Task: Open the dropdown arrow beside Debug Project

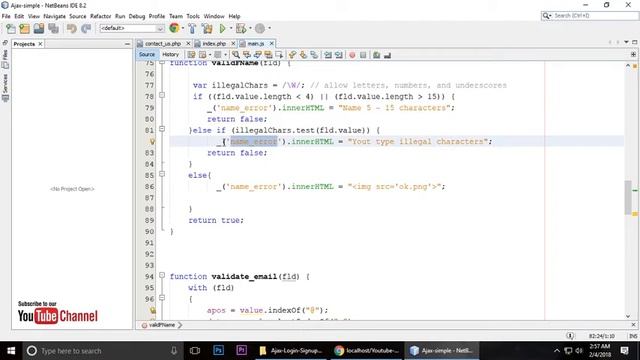Action: pyautogui.click(x=250, y=28)
